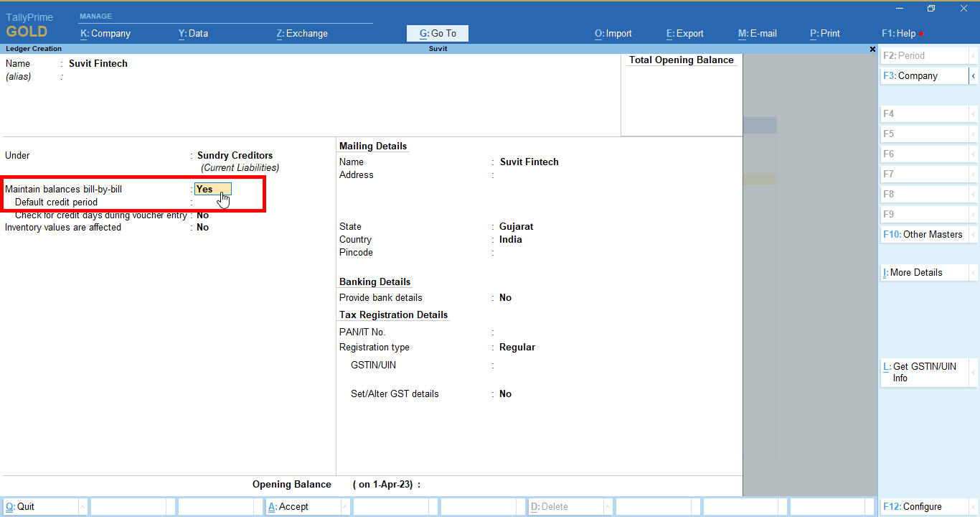Expand the arrow beside F10: Other Masters
The image size is (980, 517).
(974, 234)
